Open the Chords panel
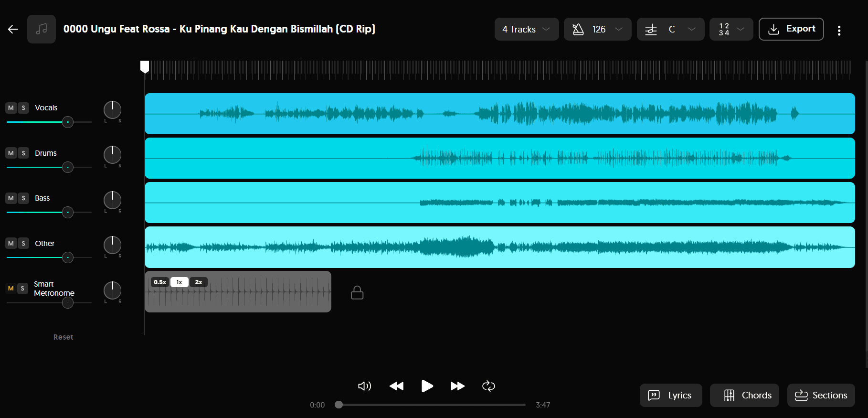Screen dimensions: 868x418 tap(744, 395)
